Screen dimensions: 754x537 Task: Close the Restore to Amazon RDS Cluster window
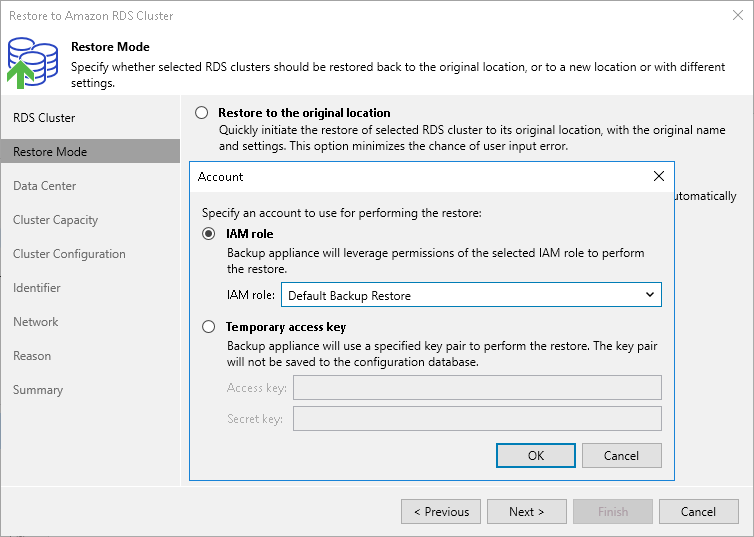tap(736, 15)
